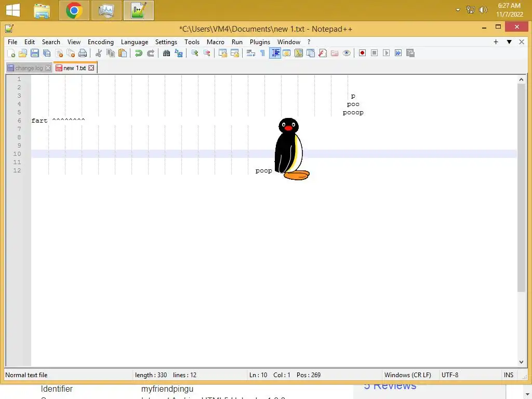The image size is (532, 399).
Task: Create a new document with the New toolbar icon
Action: click(11, 53)
